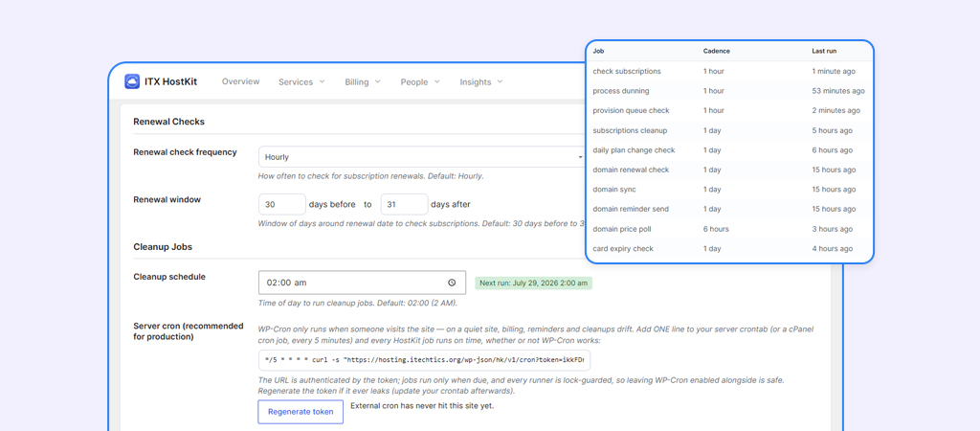980x431 pixels.
Task: Select the subscriptions cleanup job row
Action: click(x=729, y=131)
